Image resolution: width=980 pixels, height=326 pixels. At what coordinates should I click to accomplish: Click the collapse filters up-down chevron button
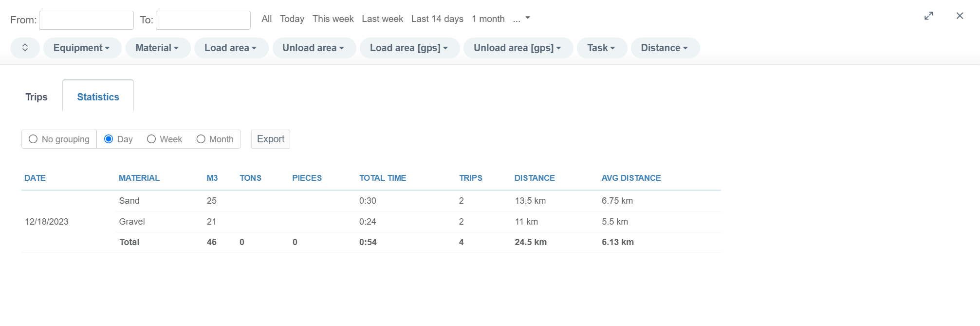pyautogui.click(x=25, y=48)
